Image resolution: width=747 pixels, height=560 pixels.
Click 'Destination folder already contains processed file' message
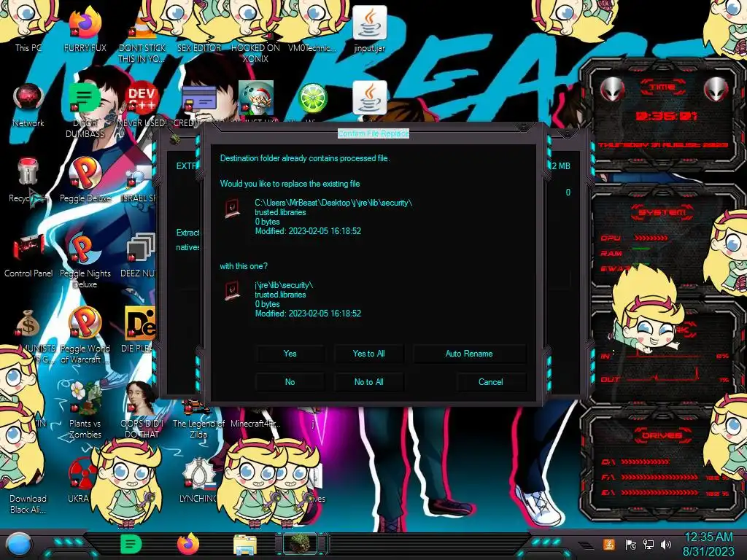(305, 158)
